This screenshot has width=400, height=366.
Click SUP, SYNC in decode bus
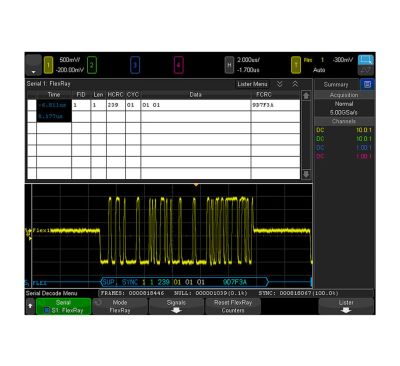120,282
